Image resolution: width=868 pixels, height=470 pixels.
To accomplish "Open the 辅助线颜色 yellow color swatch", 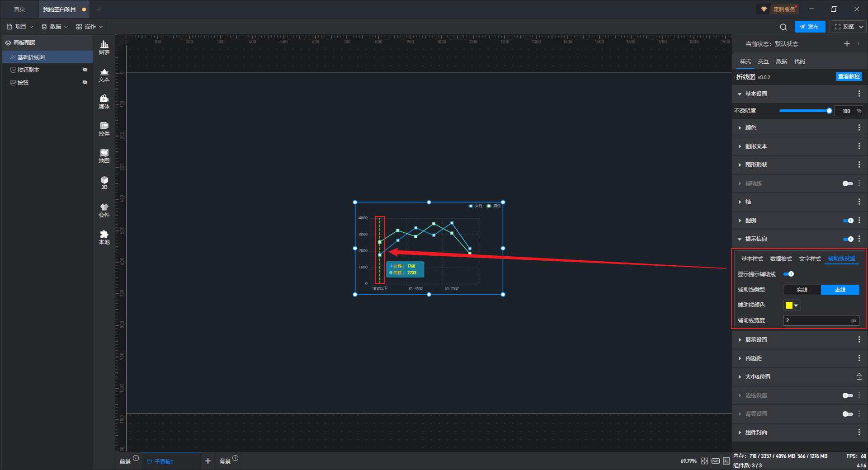I will tap(792, 305).
